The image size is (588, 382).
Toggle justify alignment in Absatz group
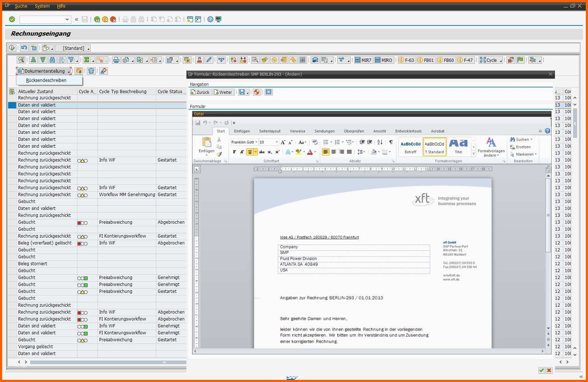click(x=349, y=152)
